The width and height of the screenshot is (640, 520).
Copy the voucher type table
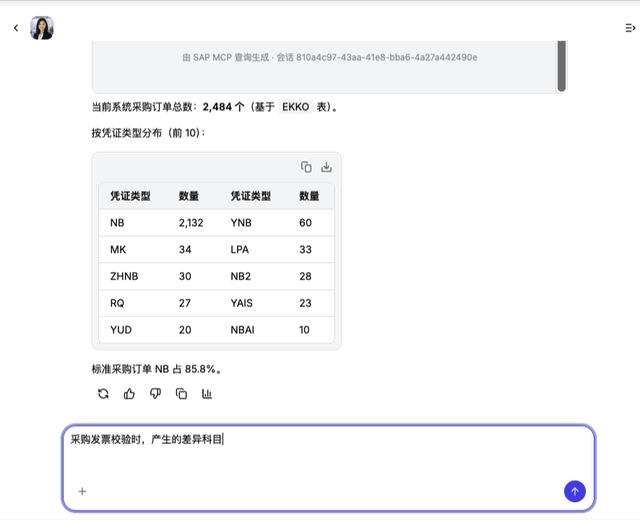pos(306,167)
